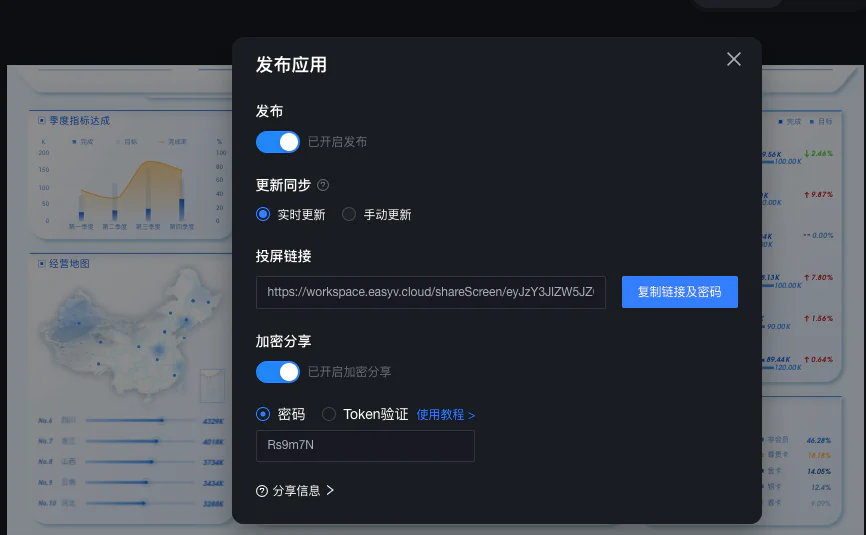The image size is (866, 535).
Task: Choose 手动更新 manual update option
Action: click(349, 214)
